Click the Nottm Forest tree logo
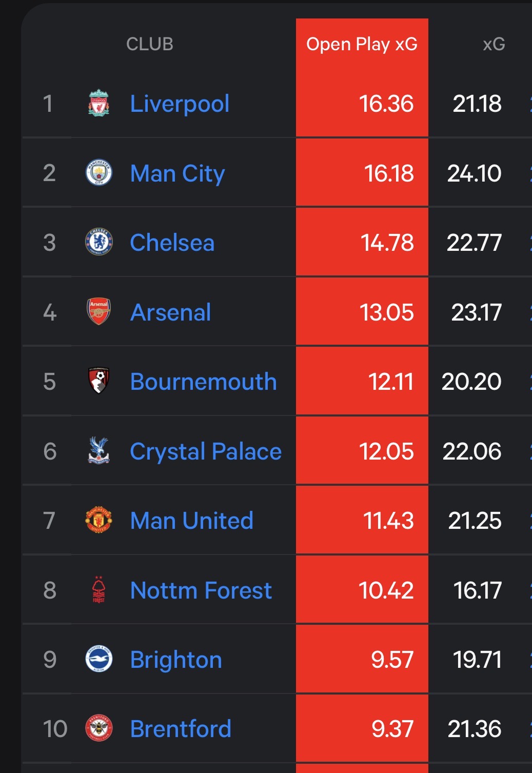The image size is (532, 773). click(x=98, y=590)
